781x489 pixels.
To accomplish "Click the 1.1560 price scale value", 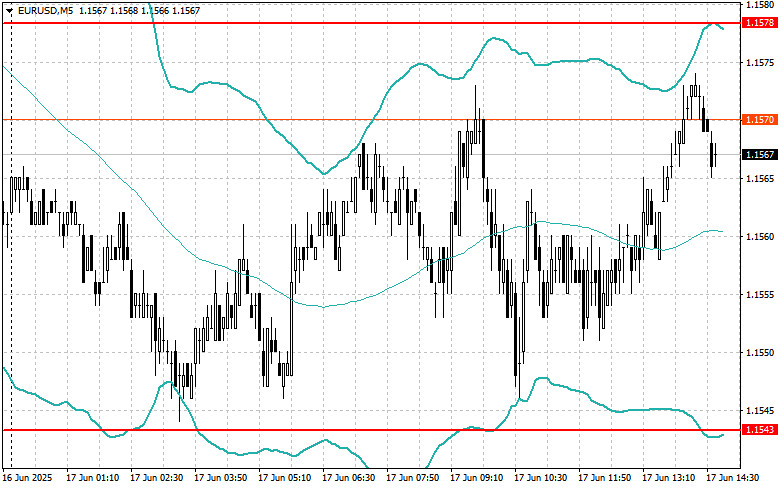I will point(760,236).
